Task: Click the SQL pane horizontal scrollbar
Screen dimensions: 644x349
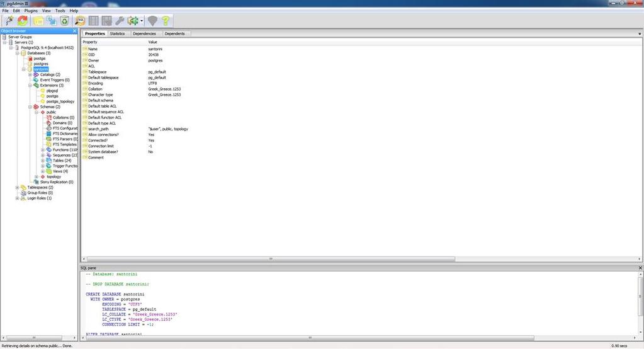Action: [310, 338]
